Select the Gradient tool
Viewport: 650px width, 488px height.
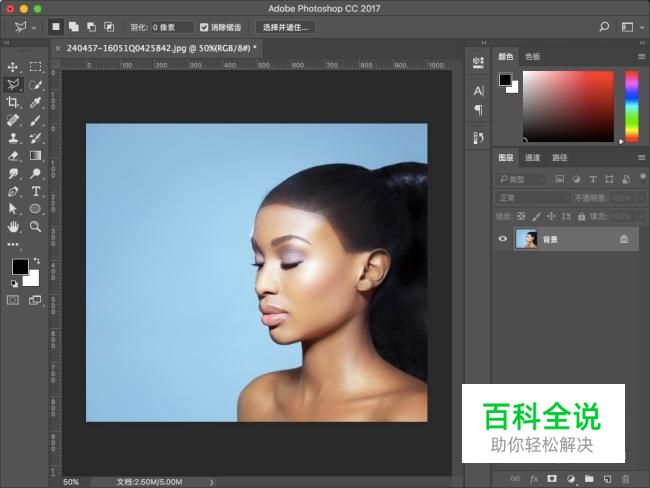pyautogui.click(x=35, y=155)
